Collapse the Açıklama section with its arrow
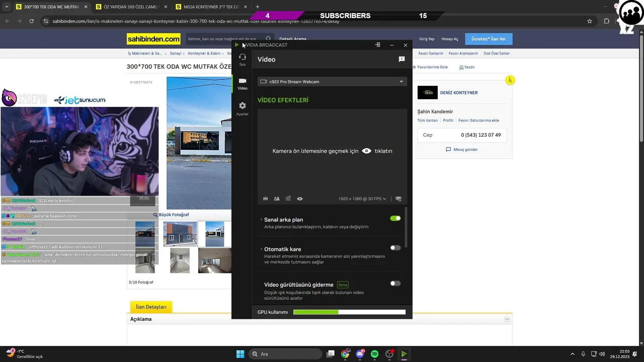The image size is (644, 362). click(x=507, y=319)
